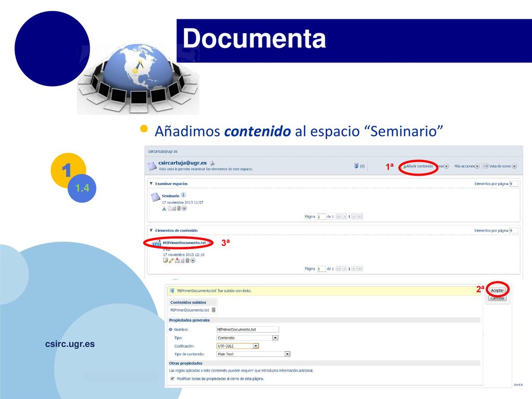Open more actions for MIPrimerDocumento.txt
Screen dimensions: 532x399
(193, 261)
